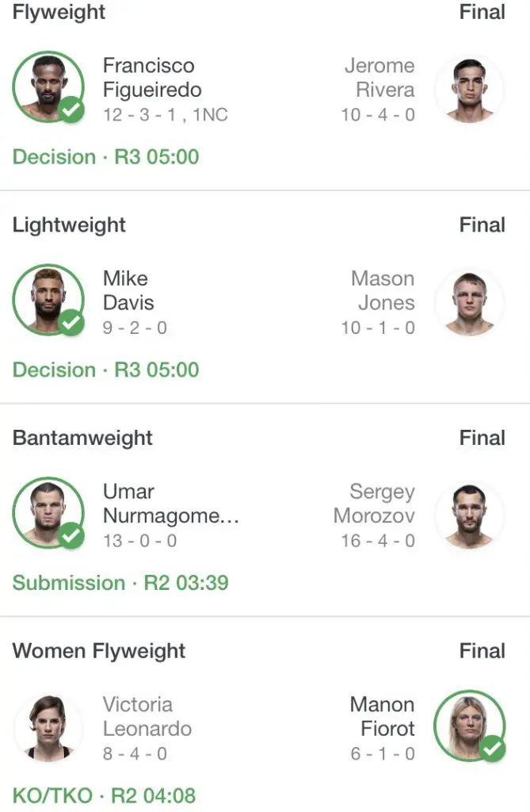This screenshot has width=530, height=812.
Task: Tap Mason Jones's fighter photo
Action: point(470,302)
